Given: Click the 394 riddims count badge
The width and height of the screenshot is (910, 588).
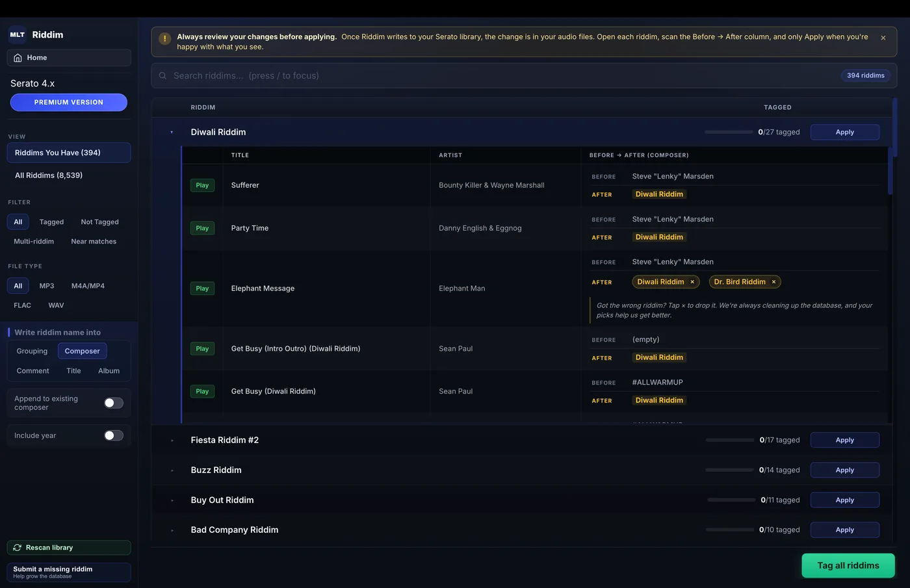Looking at the screenshot, I should (x=865, y=75).
